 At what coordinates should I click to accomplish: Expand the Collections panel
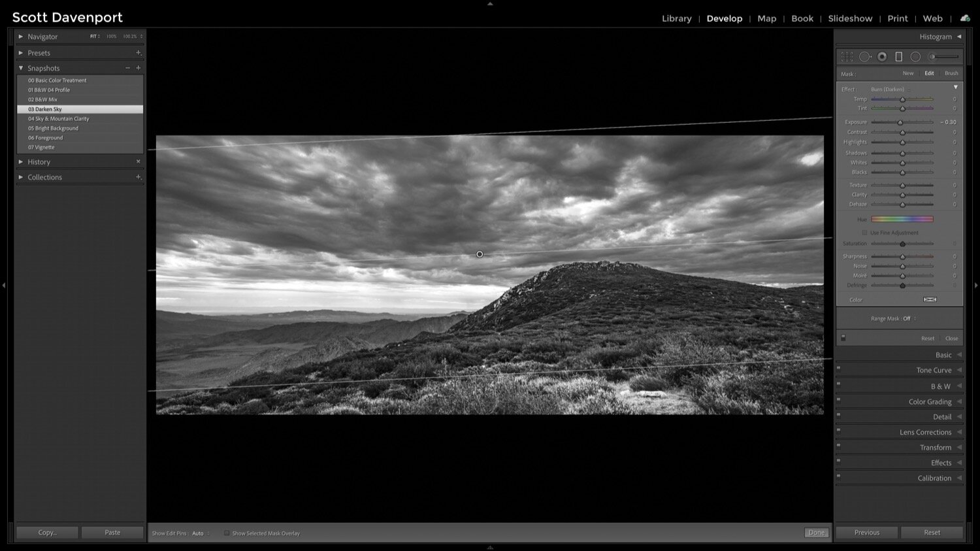click(21, 177)
